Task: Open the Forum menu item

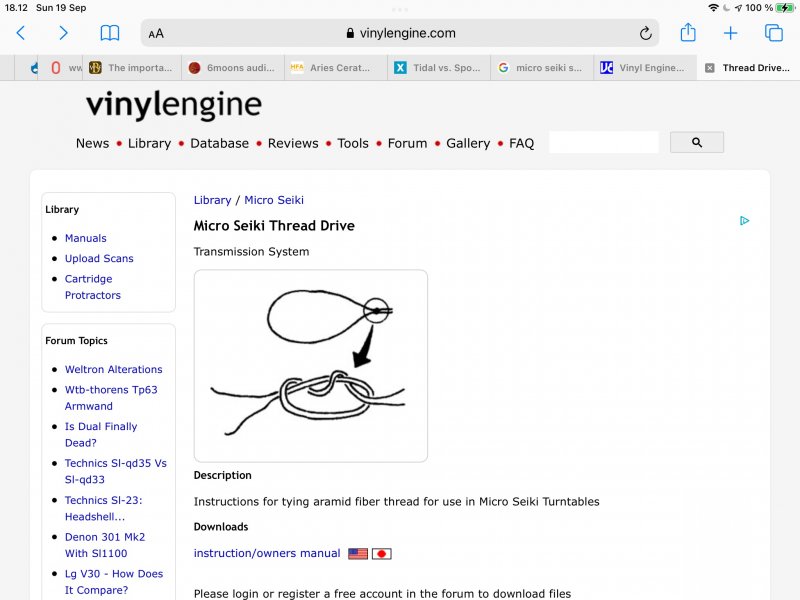Action: pos(407,143)
